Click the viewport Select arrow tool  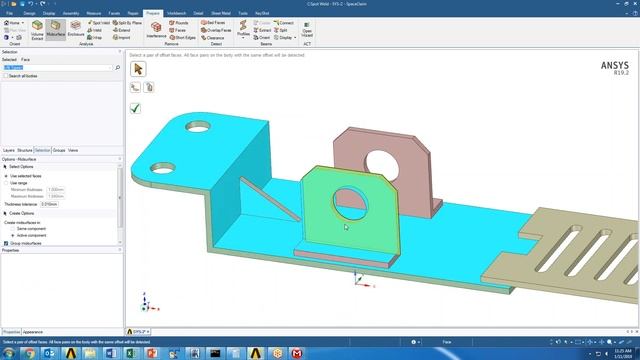(138, 69)
